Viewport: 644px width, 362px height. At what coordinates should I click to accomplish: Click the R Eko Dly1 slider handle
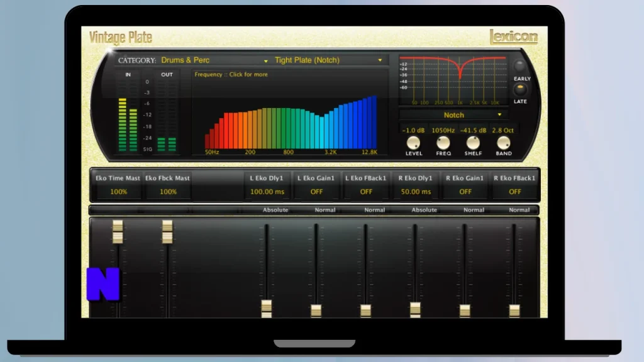point(415,310)
